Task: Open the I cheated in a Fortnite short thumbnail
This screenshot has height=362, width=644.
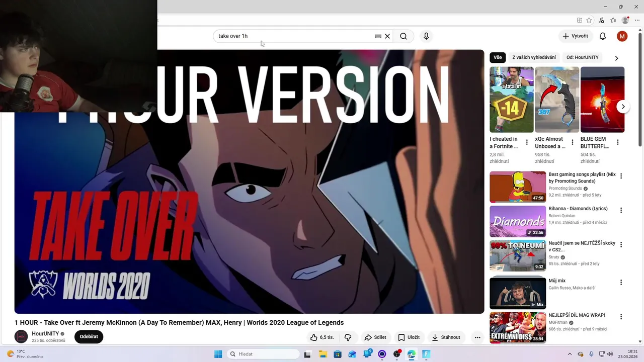Action: (x=512, y=100)
